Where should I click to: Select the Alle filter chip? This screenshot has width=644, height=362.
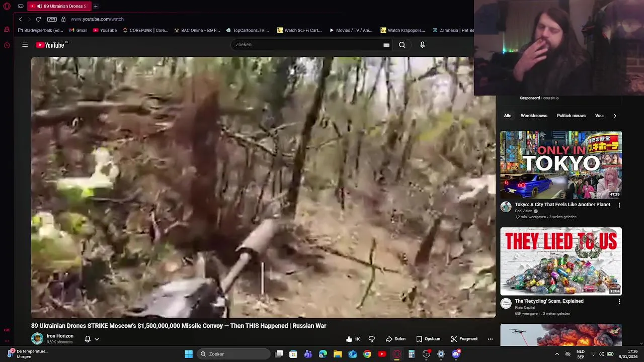pyautogui.click(x=508, y=116)
